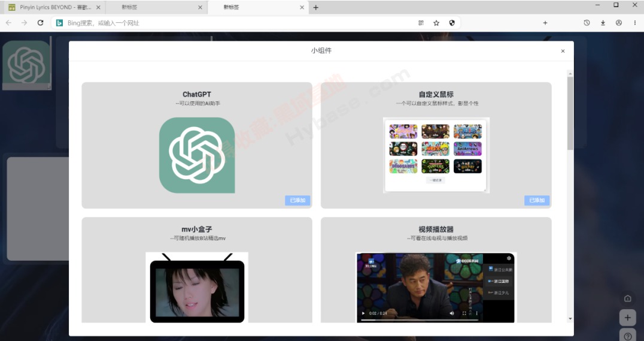Click the 小组件 dialog title

coord(321,50)
